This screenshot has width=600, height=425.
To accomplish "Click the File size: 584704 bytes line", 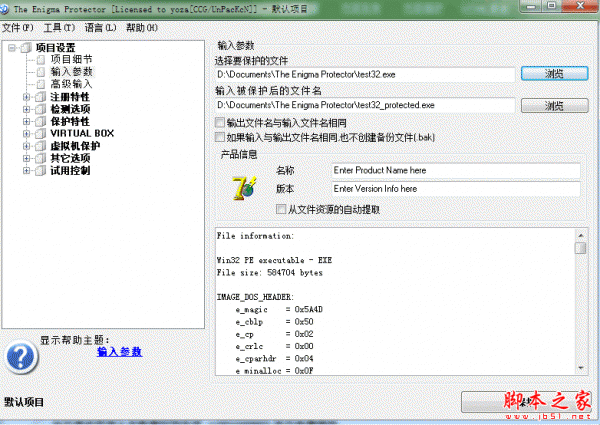I will tap(269, 272).
